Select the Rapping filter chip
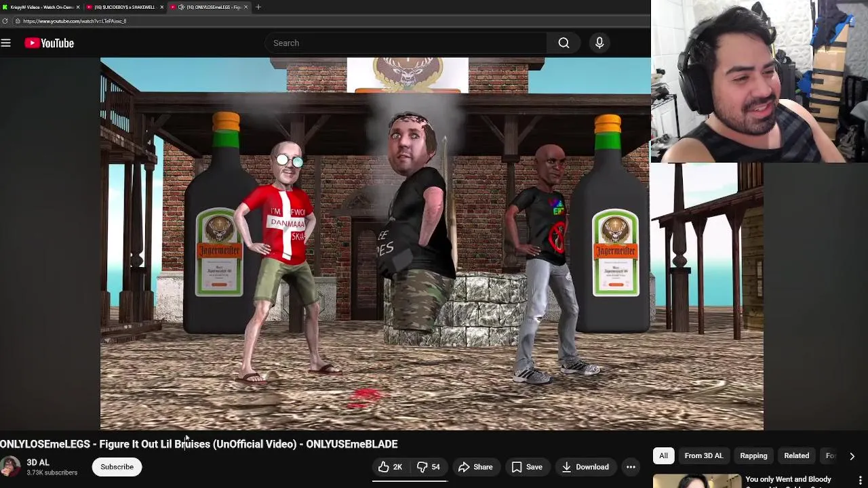Viewport: 868px width, 488px height. [x=753, y=456]
